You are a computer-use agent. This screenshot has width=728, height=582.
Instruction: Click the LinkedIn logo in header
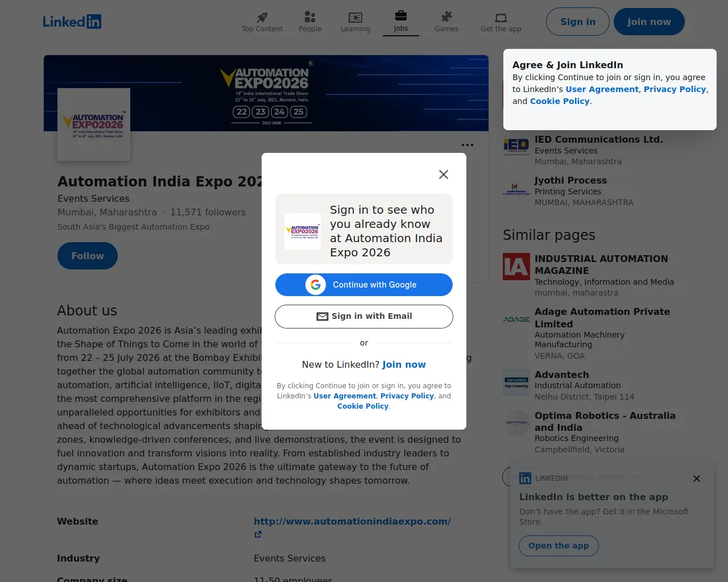(72, 22)
